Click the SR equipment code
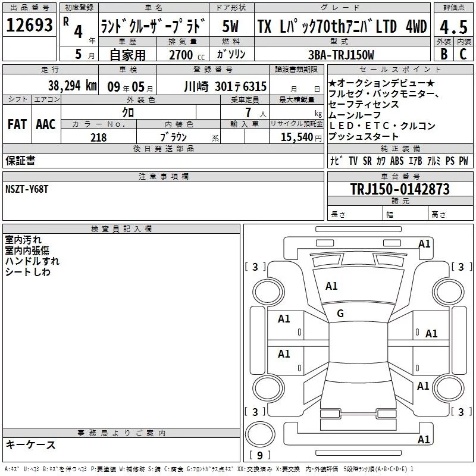Viewport: 476px width, 476px height. pyautogui.click(x=367, y=161)
